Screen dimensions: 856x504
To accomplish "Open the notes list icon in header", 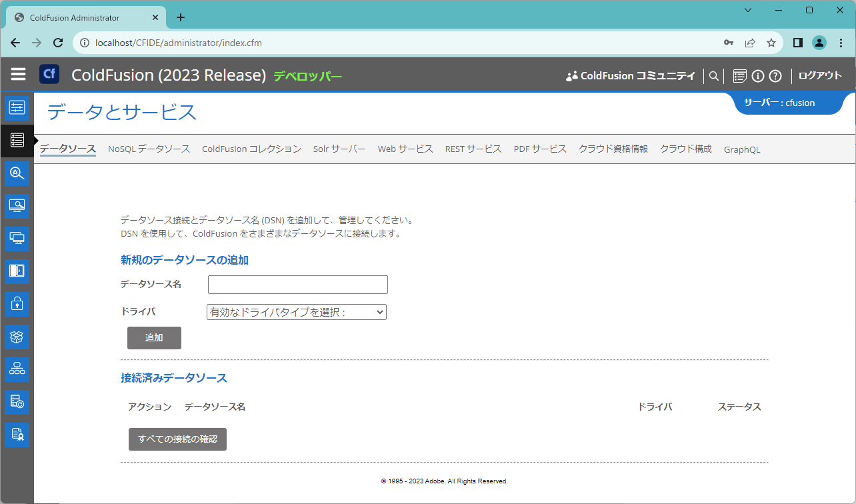I will point(739,76).
